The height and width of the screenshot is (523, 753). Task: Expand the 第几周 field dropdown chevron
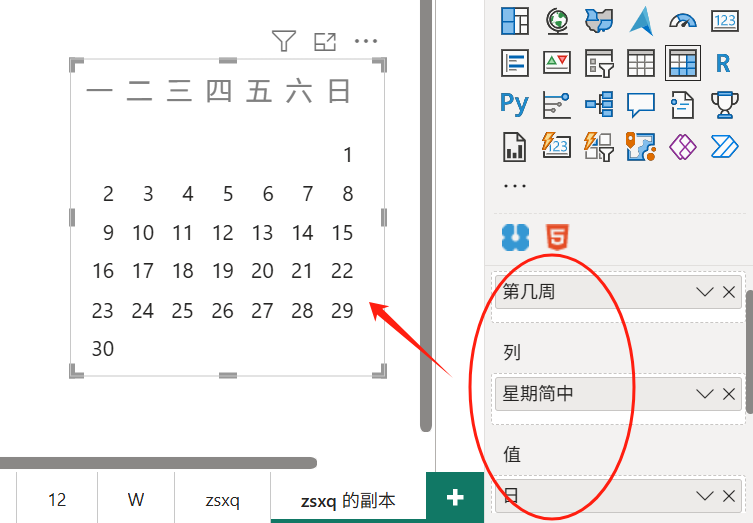(704, 292)
